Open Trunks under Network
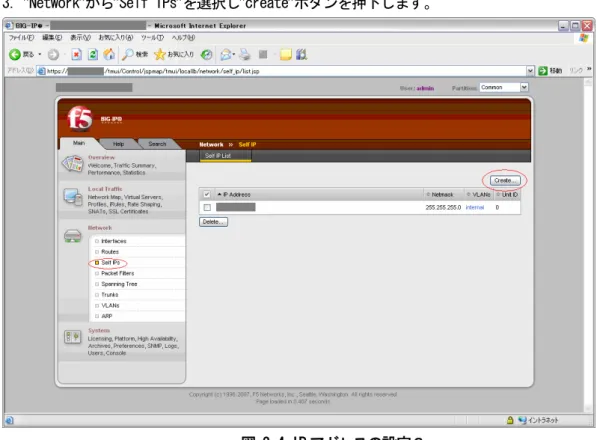This screenshot has height=440, width=597. [x=110, y=295]
